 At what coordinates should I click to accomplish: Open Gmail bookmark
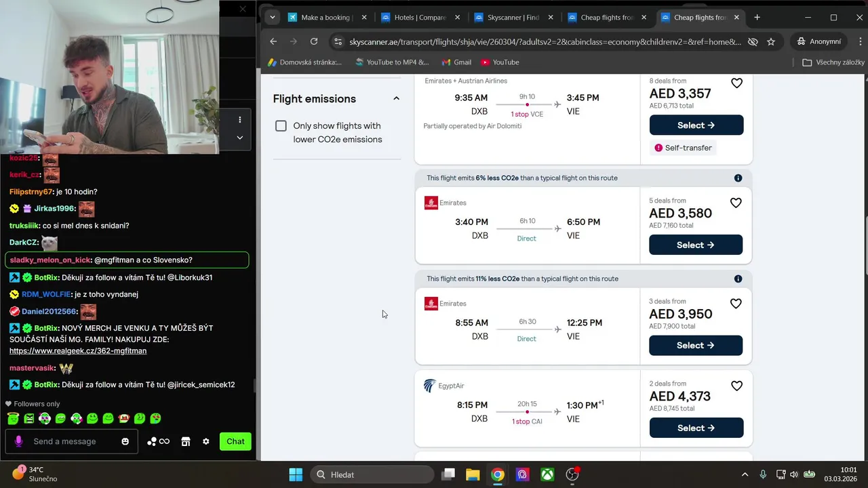coord(456,62)
